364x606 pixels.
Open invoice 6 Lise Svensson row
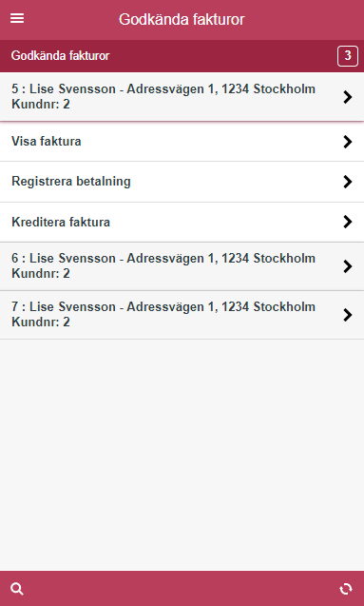(x=182, y=266)
